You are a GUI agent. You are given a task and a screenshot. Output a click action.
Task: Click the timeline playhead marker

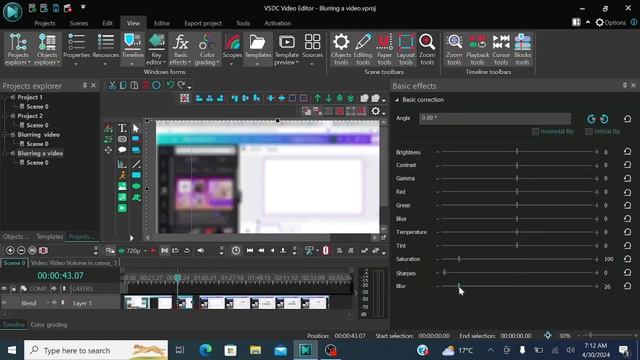178,278
